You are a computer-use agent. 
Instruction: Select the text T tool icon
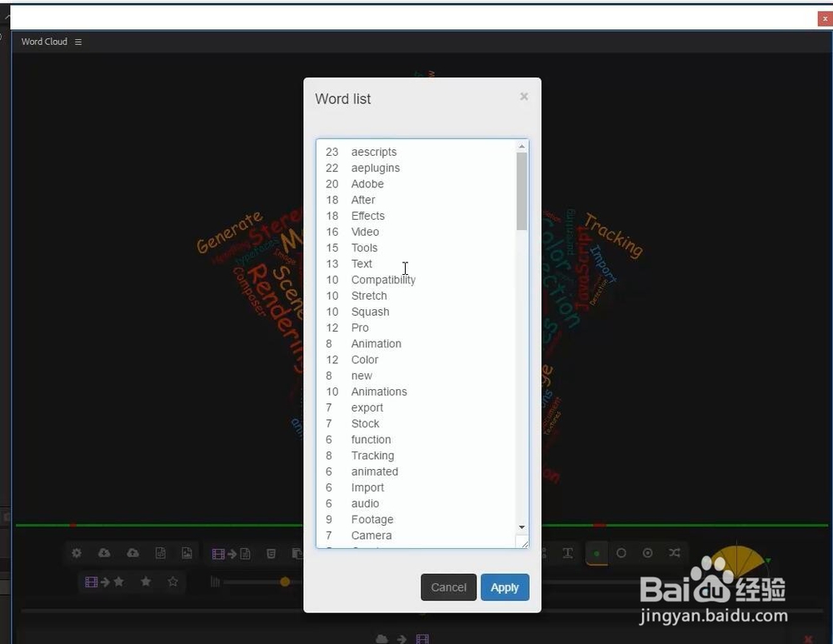point(567,553)
